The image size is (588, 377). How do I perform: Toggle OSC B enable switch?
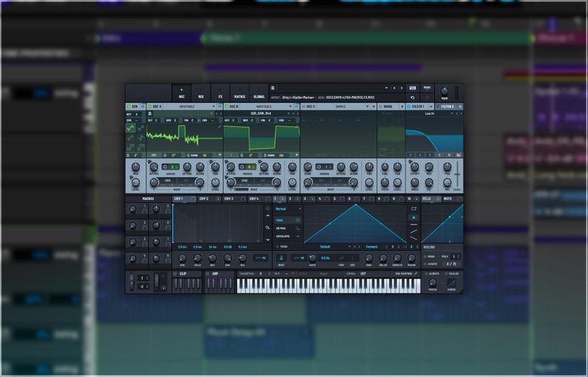tap(227, 107)
